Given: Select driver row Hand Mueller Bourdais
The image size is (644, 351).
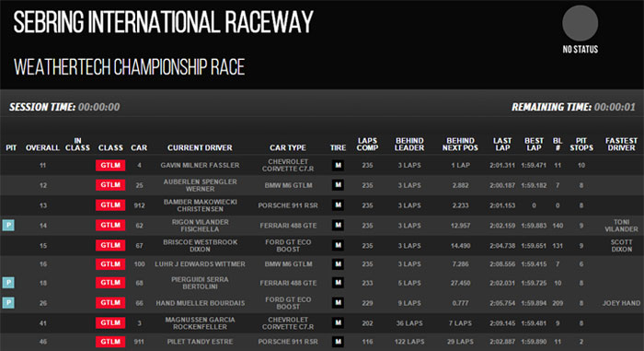Looking at the screenshot, I should click(322, 303).
